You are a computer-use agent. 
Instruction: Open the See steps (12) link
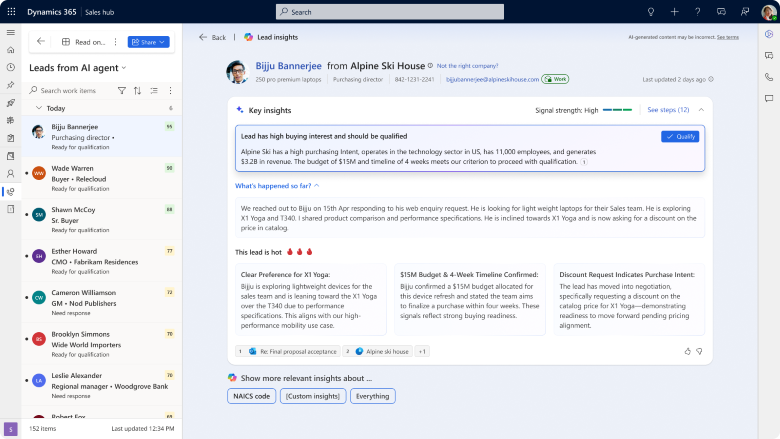[668, 109]
